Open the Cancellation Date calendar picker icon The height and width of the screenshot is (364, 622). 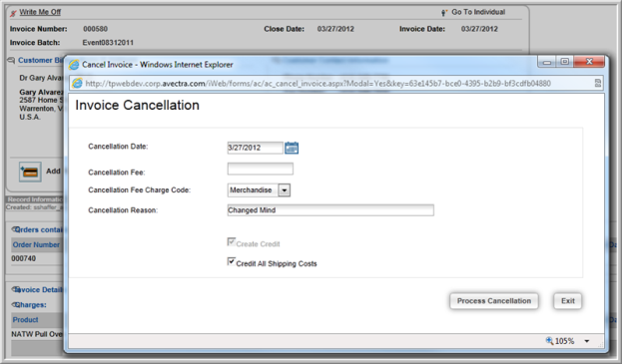292,148
